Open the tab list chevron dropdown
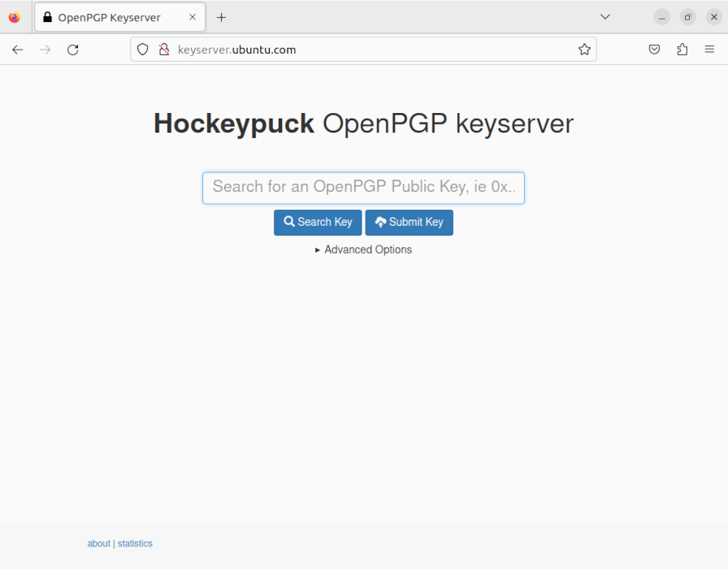 [x=604, y=16]
